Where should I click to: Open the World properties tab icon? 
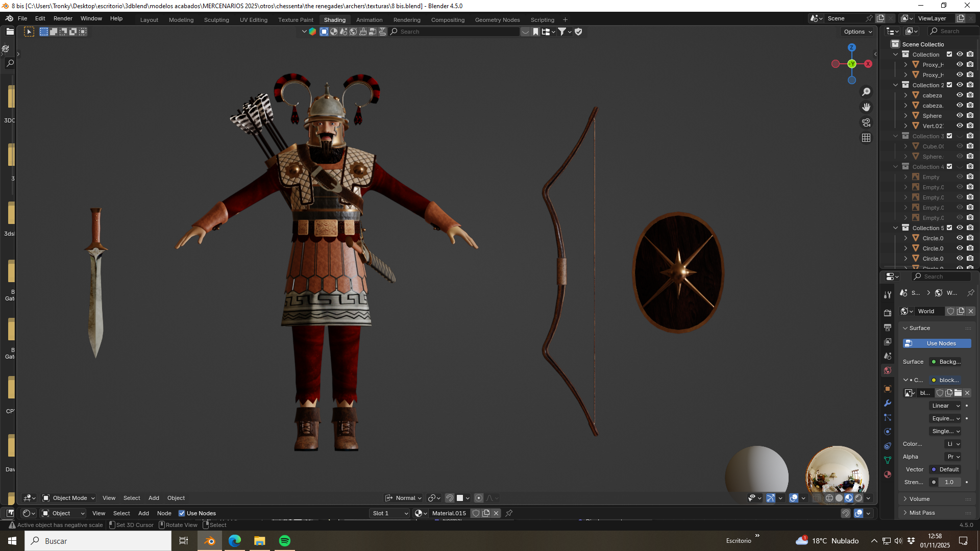(888, 370)
